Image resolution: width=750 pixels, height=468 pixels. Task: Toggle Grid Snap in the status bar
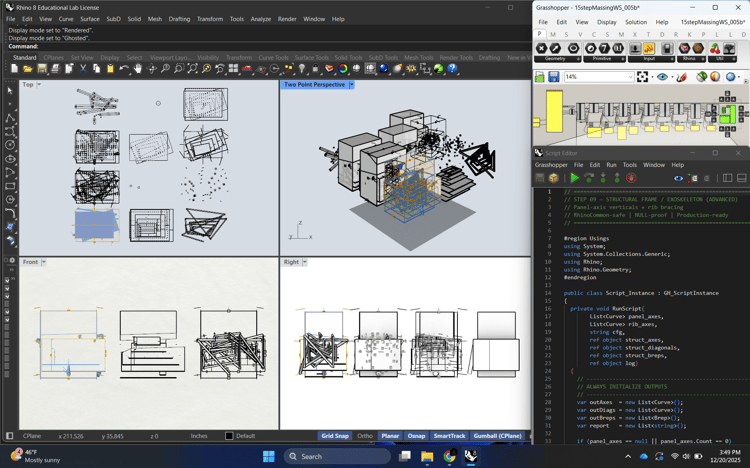(335, 436)
